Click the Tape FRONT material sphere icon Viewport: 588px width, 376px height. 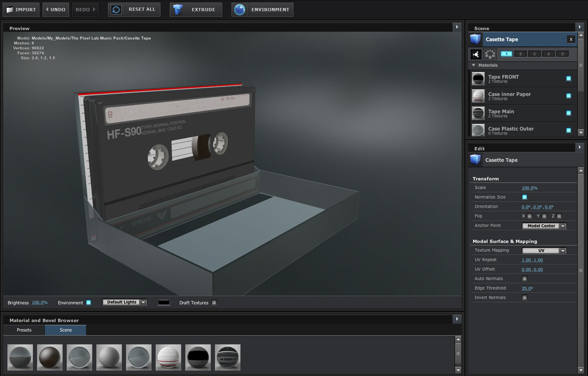pos(478,79)
